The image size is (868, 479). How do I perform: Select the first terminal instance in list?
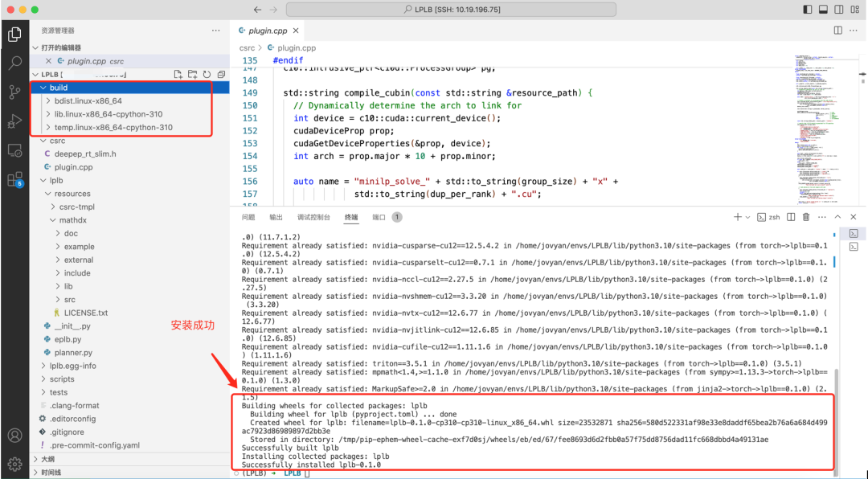pos(854,234)
